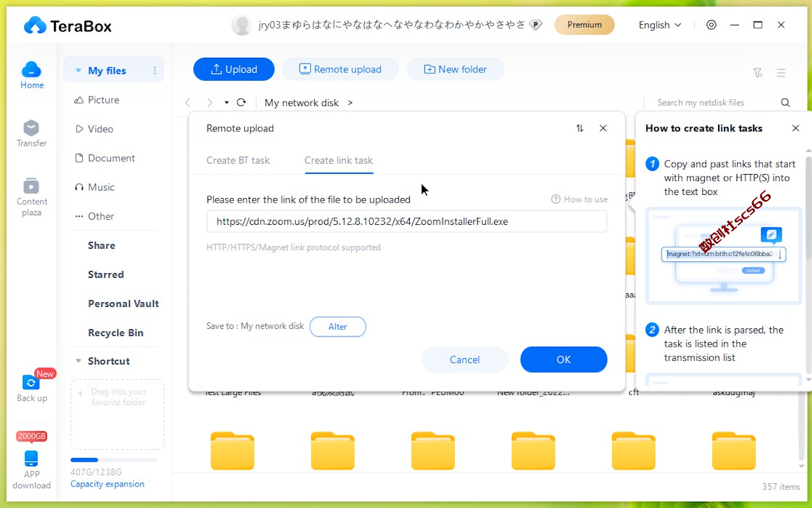The image size is (812, 508).
Task: Click the My network disk breadcrumb
Action: (x=302, y=103)
